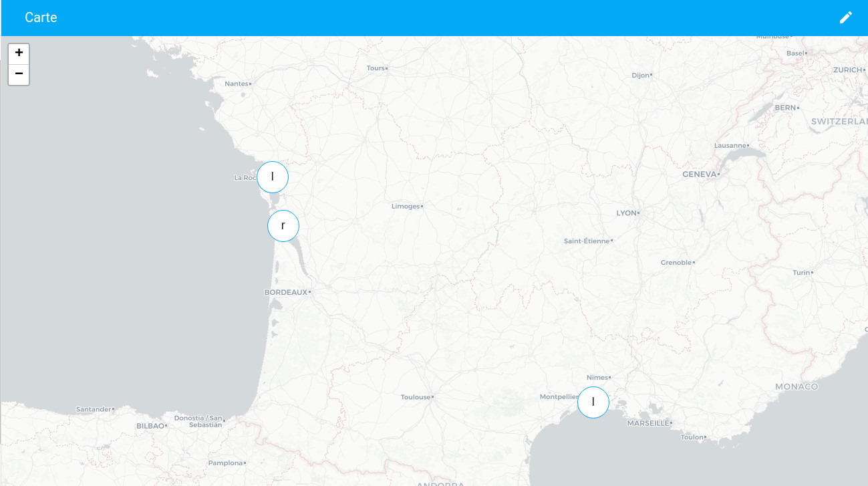
Task: Click the Tours city label
Action: point(376,68)
